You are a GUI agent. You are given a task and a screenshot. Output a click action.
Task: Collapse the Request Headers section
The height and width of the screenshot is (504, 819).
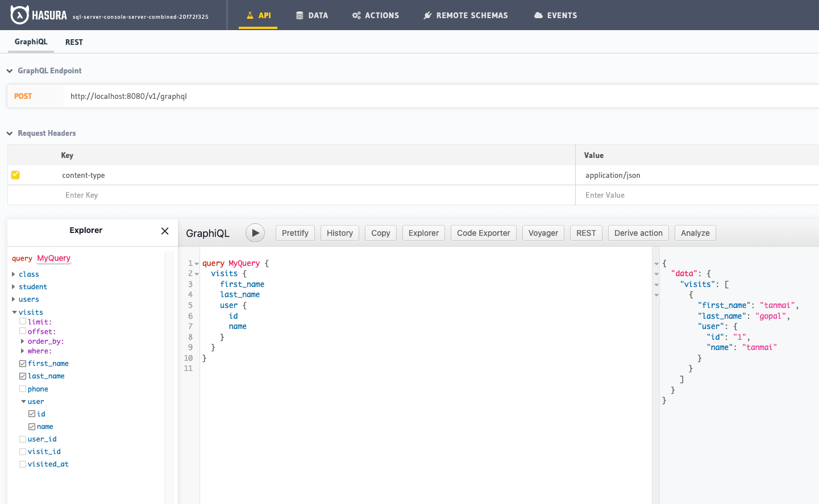tap(9, 133)
